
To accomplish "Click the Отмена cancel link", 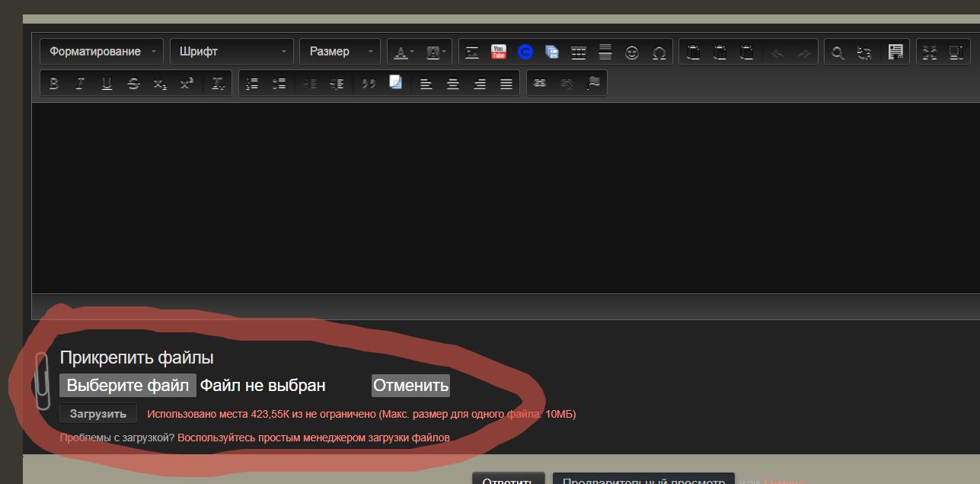I will 784,482.
